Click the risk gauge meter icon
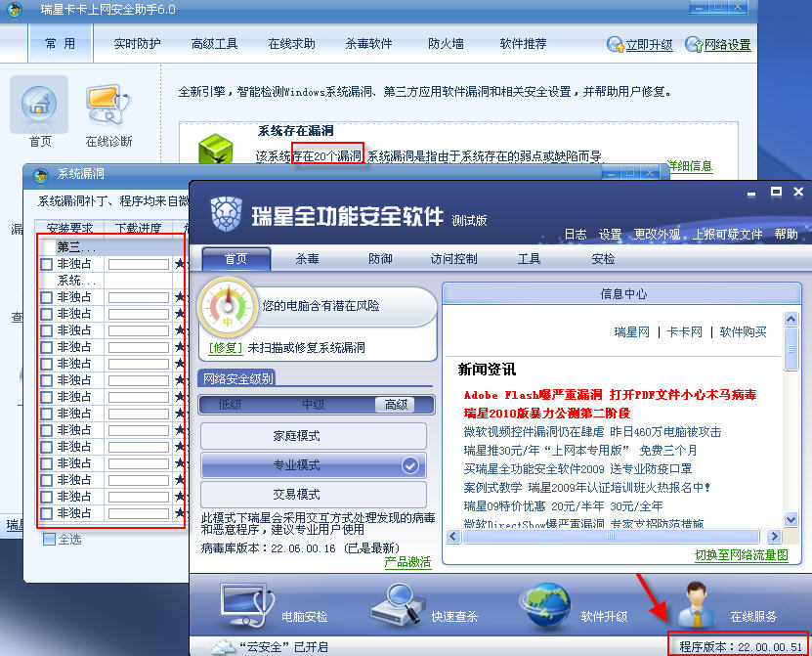Screen dimensions: 812x656 point(228,307)
